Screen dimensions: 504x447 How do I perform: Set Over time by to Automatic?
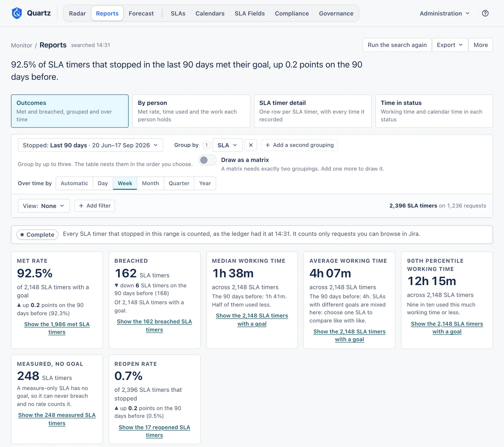pos(74,183)
